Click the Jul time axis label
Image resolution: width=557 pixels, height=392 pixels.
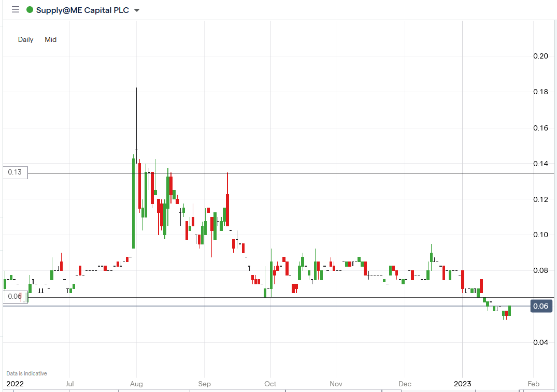click(69, 384)
